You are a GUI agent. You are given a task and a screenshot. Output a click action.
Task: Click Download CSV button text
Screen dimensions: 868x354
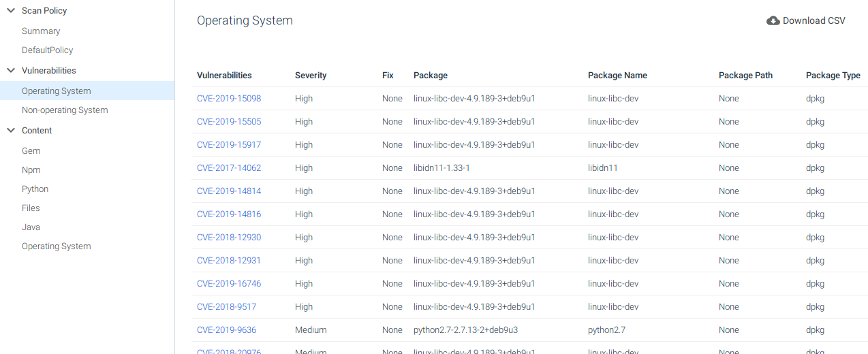coord(814,20)
